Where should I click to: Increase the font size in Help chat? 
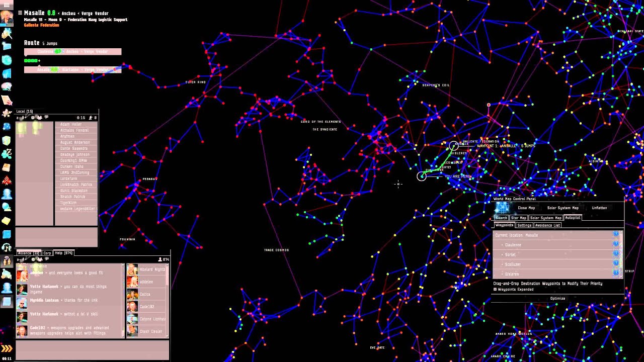pyautogui.click(x=23, y=259)
